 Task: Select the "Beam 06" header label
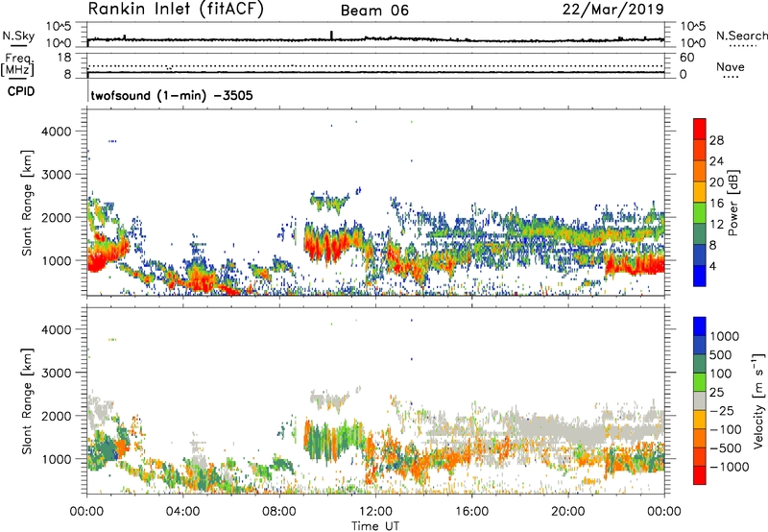[374, 11]
